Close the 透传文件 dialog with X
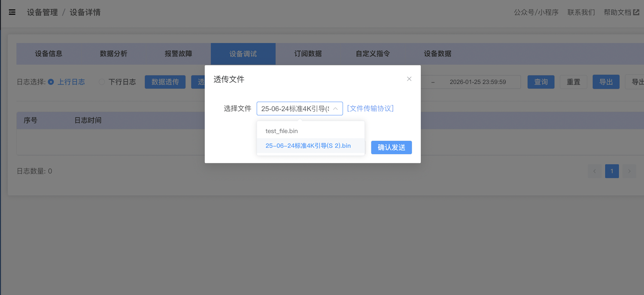 click(409, 79)
